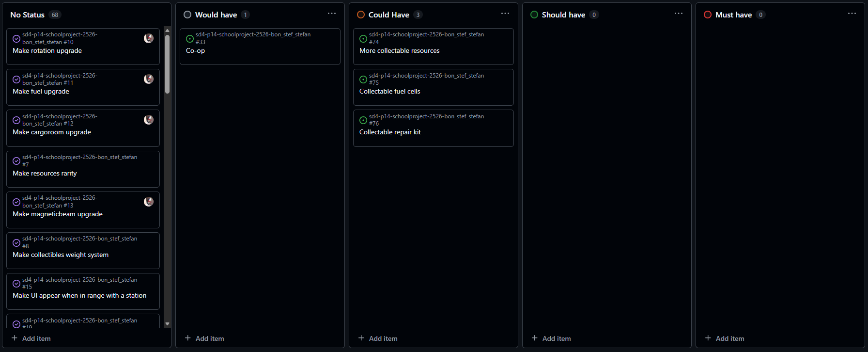Viewport: 868px width, 352px height.
Task: Click the No Status scrollbar down arrow
Action: tap(167, 324)
